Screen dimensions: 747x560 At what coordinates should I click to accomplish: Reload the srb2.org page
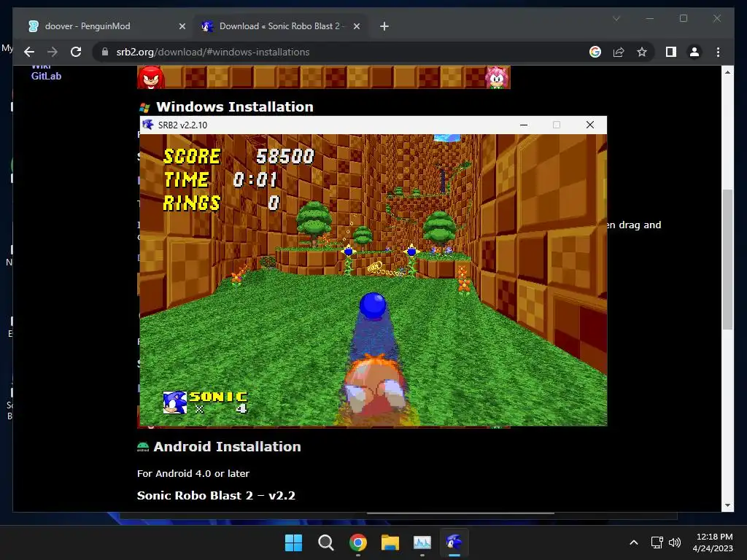tap(76, 52)
